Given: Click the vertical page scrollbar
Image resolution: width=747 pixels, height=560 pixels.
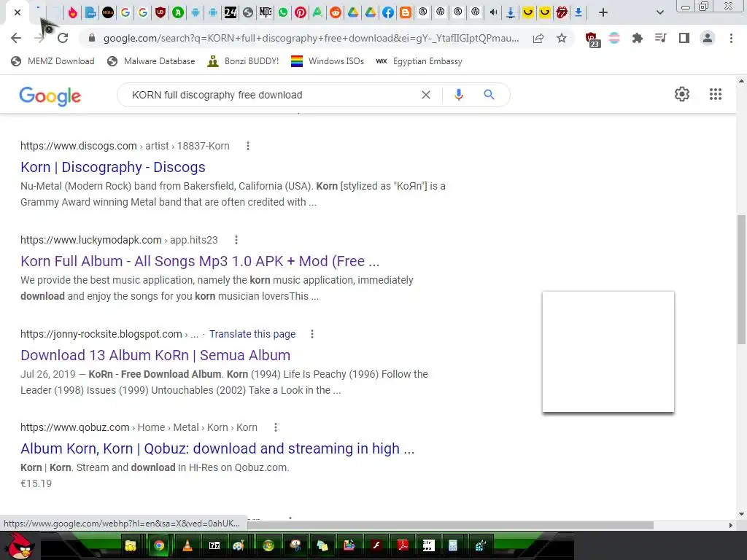Looking at the screenshot, I should point(741,279).
